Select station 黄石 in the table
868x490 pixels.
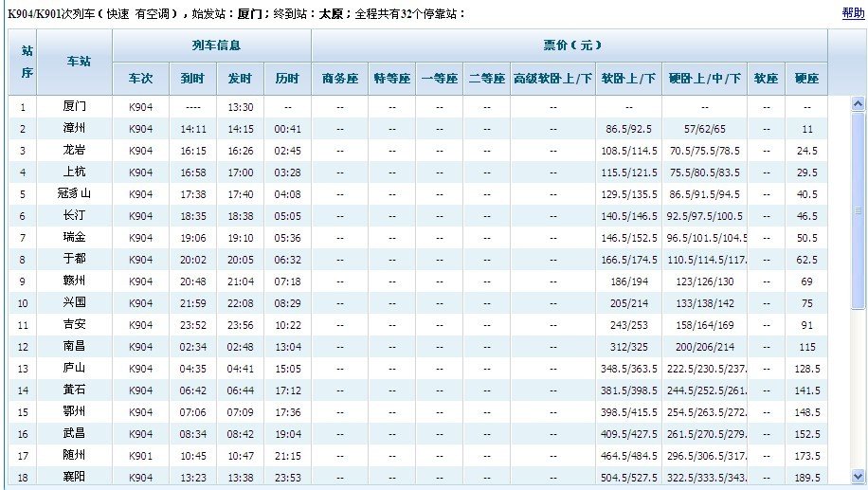tap(74, 390)
